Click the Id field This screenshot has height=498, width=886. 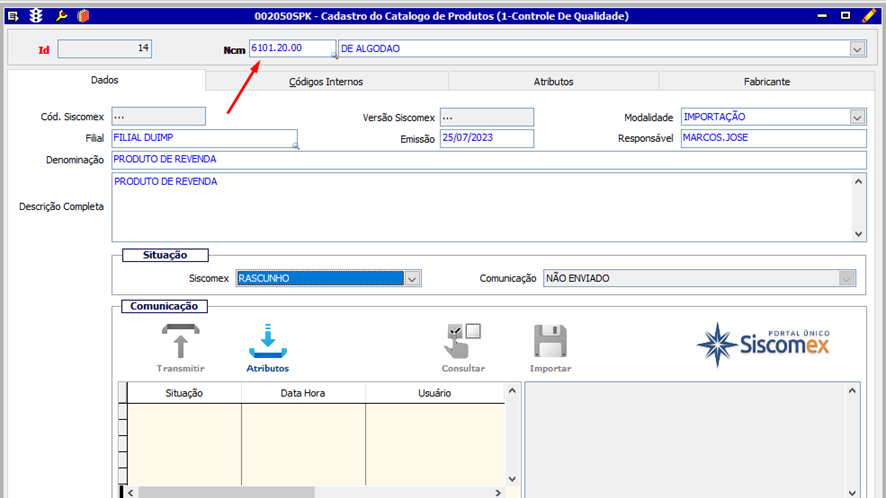coord(105,49)
